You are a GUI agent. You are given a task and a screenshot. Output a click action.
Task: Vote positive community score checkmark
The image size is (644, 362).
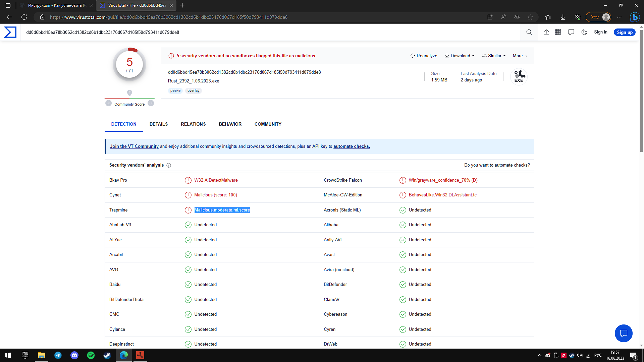tap(151, 103)
